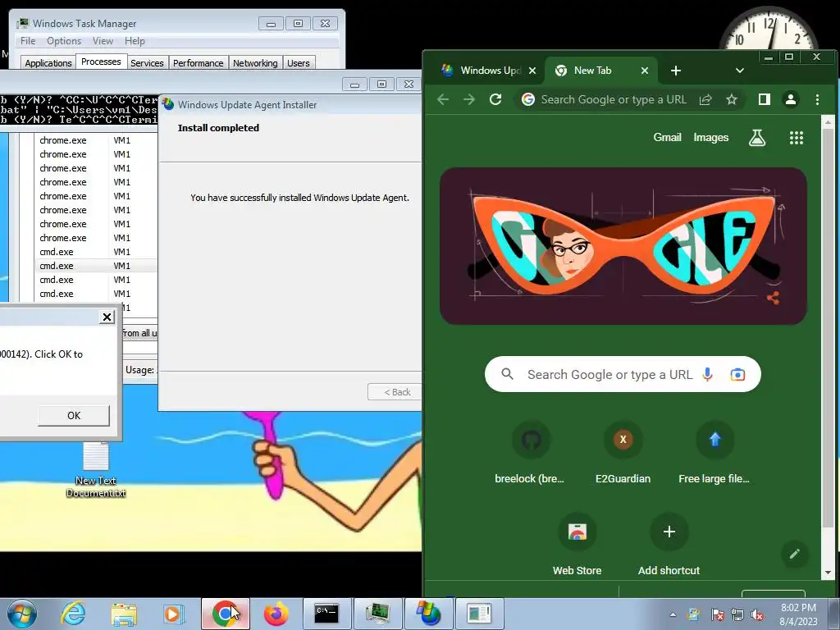The image size is (840, 630).
Task: Open Search Labs flask icon
Action: (x=757, y=138)
